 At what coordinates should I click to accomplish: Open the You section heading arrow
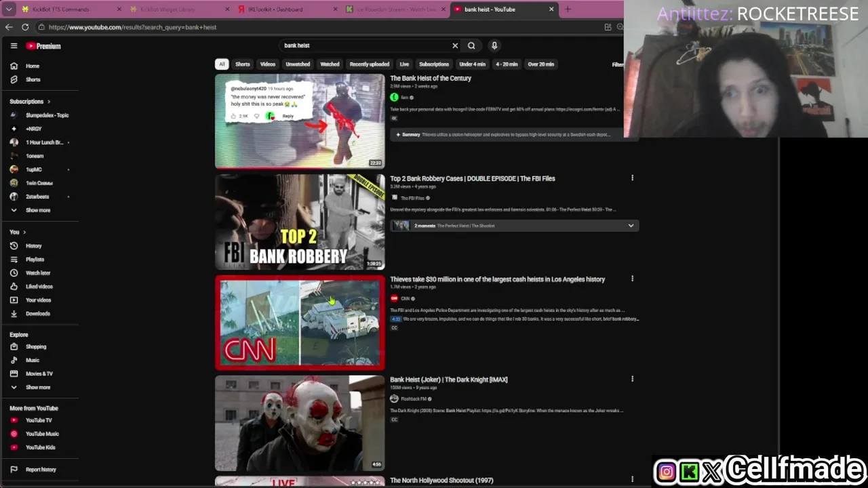pos(24,232)
